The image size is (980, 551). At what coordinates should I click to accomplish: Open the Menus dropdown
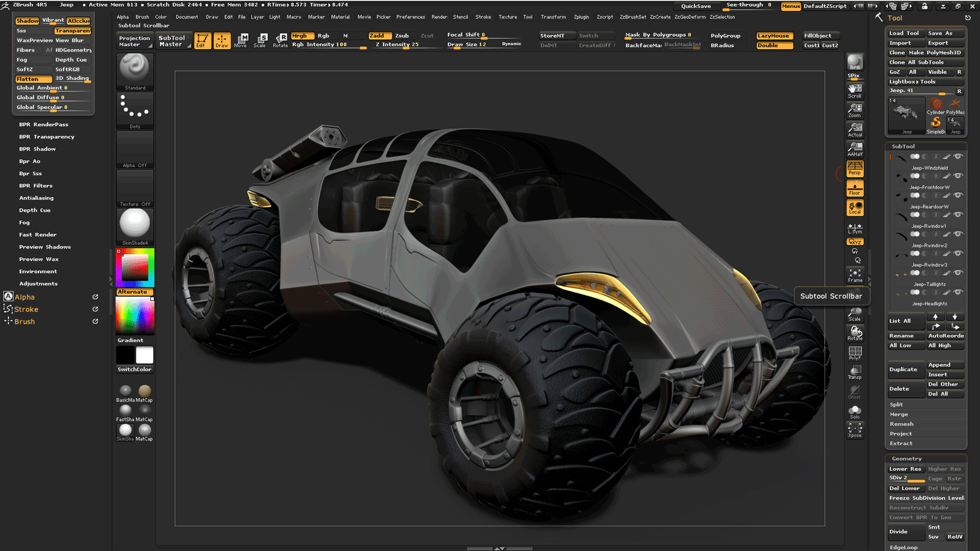point(790,6)
